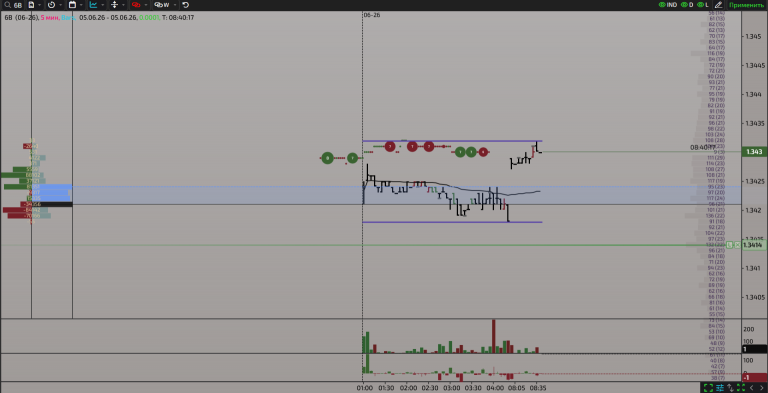Image resolution: width=768 pixels, height=393 pixels.
Task: Expand the chart type dropdown arrow
Action: pyautogui.click(x=102, y=5)
